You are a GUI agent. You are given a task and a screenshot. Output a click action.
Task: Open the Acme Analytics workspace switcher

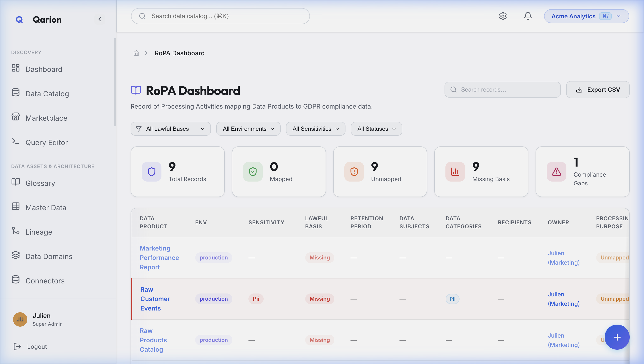[x=586, y=16]
